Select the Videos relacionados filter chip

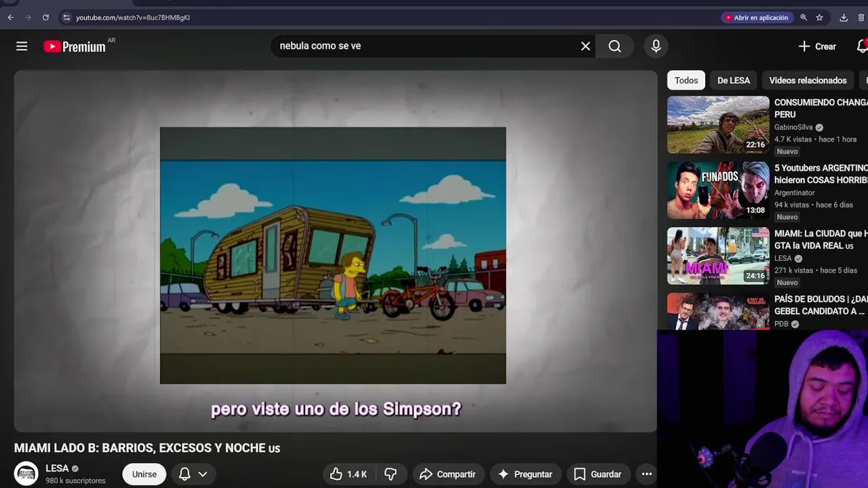[808, 80]
